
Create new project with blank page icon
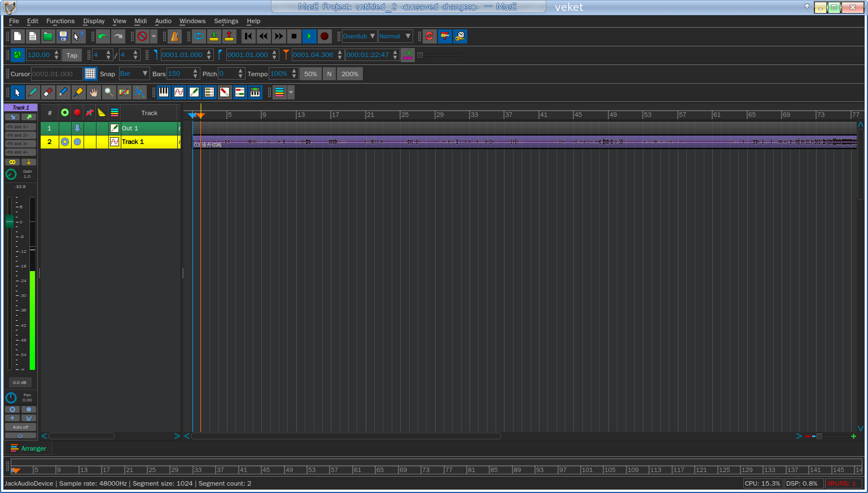tap(17, 36)
